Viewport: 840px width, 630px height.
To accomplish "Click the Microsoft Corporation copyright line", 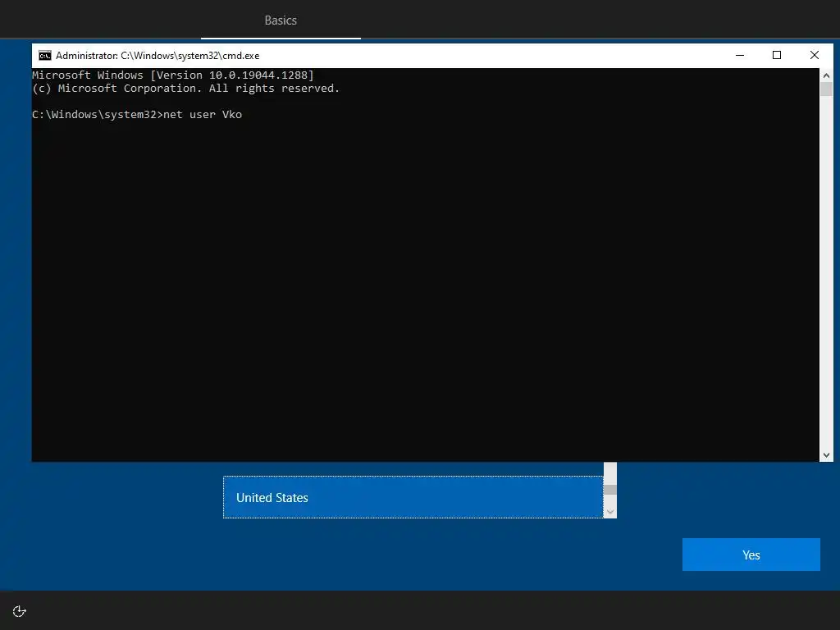I will (x=186, y=89).
